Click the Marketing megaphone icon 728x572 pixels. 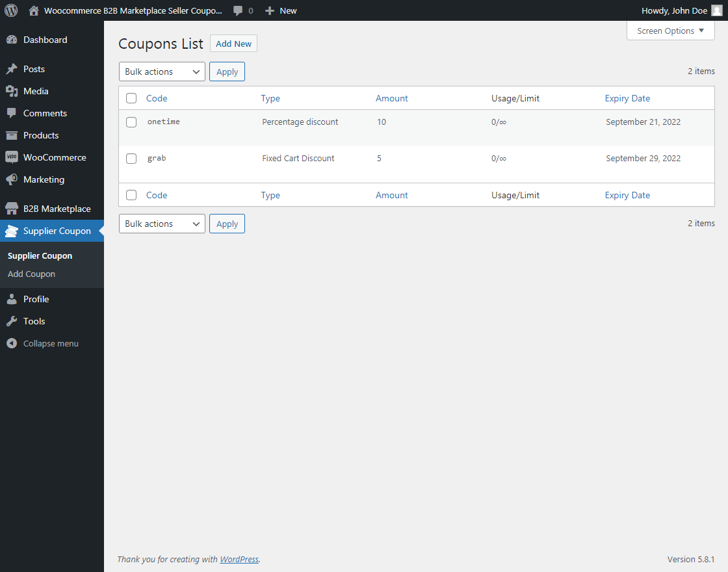[12, 179]
